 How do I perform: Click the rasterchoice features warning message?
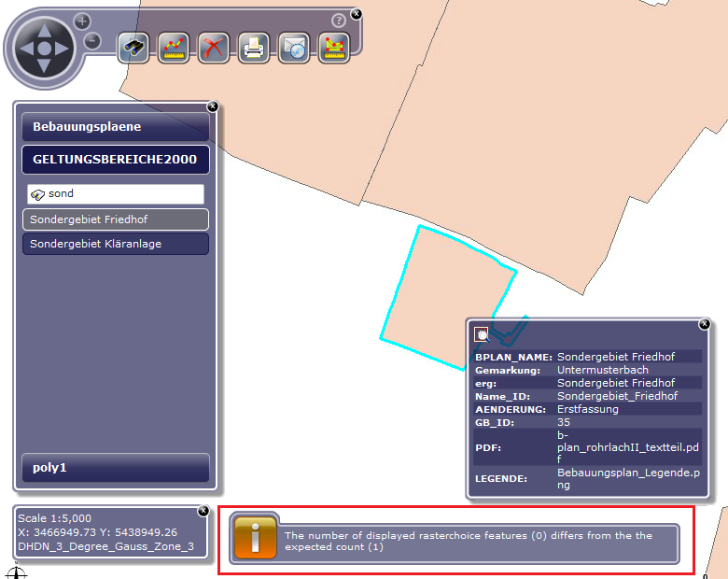click(x=469, y=541)
